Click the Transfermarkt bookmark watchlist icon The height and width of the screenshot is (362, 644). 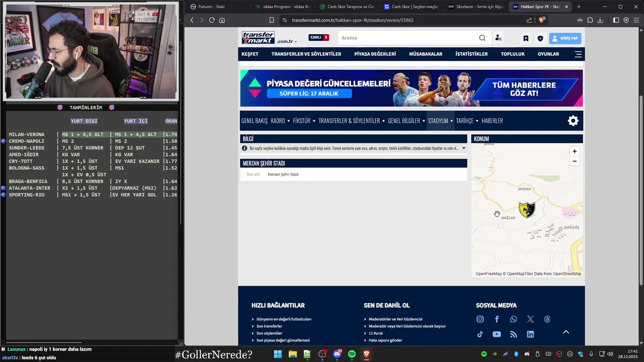coord(526,38)
